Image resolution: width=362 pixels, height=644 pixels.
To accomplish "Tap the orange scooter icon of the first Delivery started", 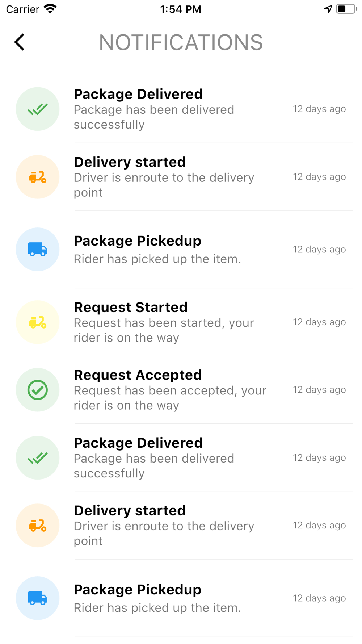I will tap(38, 177).
